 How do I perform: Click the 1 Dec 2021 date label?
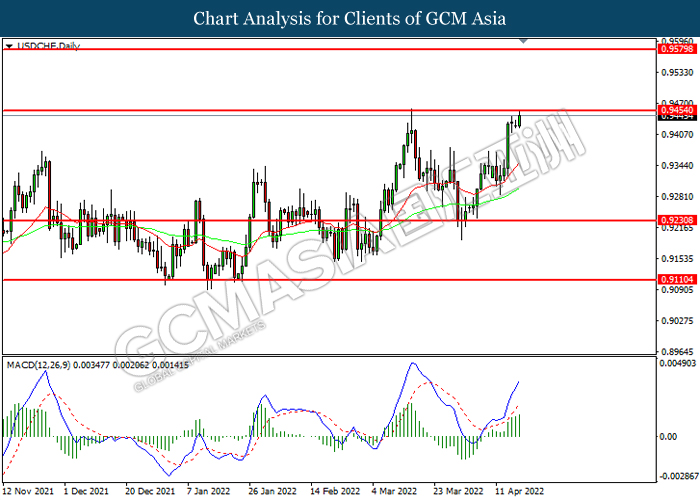tap(86, 491)
